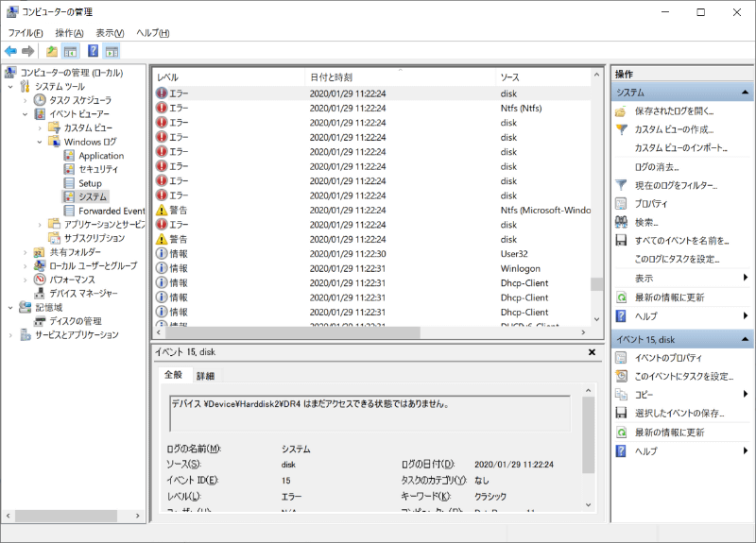Screen dimensions: 756x543
Task: Select カスタム ビュー folder
Action: pos(88,128)
